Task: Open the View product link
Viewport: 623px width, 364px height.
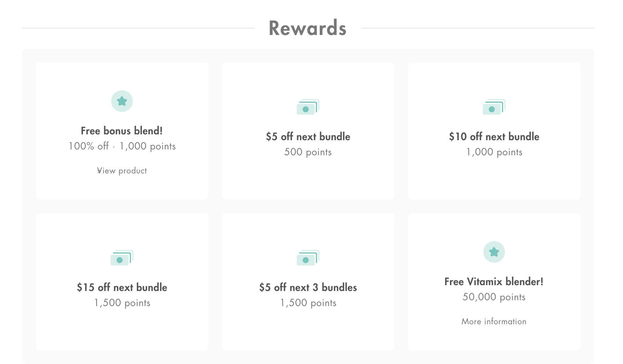Action: point(122,170)
